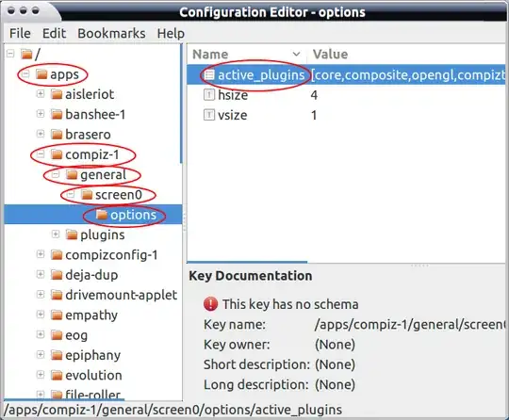Expand the aisleriot folder node
The image size is (509, 420).
(x=41, y=94)
